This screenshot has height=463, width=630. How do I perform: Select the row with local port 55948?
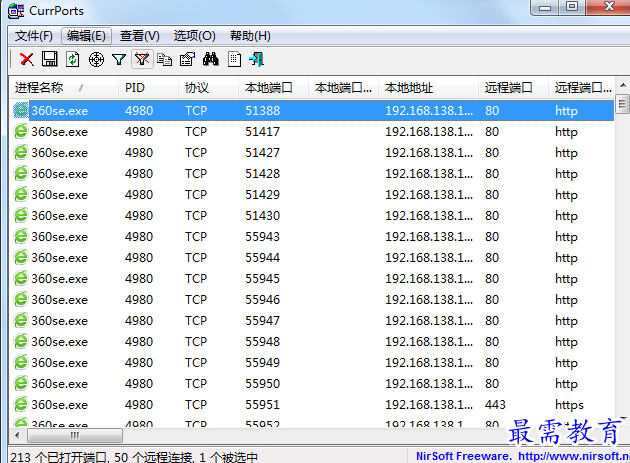click(x=312, y=341)
